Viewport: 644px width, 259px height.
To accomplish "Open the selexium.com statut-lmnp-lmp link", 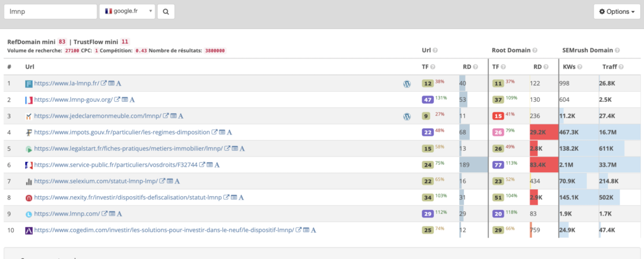I will click(96, 181).
